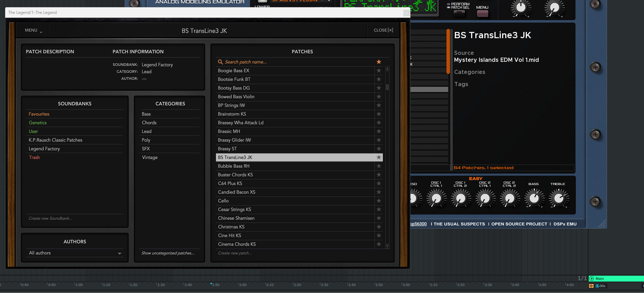This screenshot has height=293, width=644.
Task: Close the patch browser with CLOSE [x]
Action: point(384,30)
